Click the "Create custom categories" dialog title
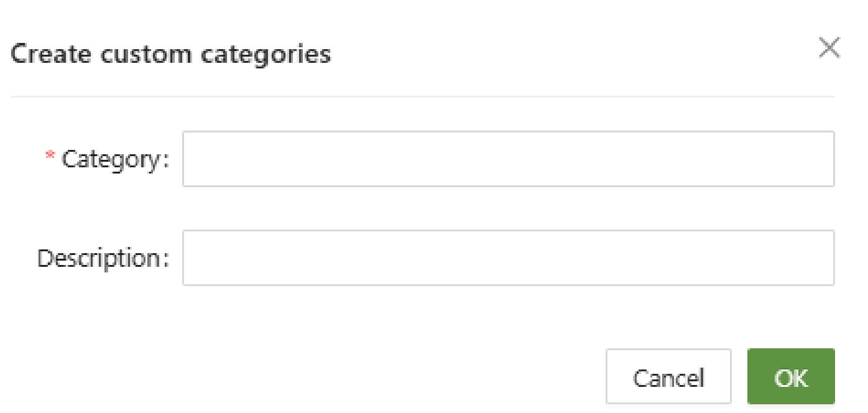Viewport: 868px width, 413px height. 171,55
